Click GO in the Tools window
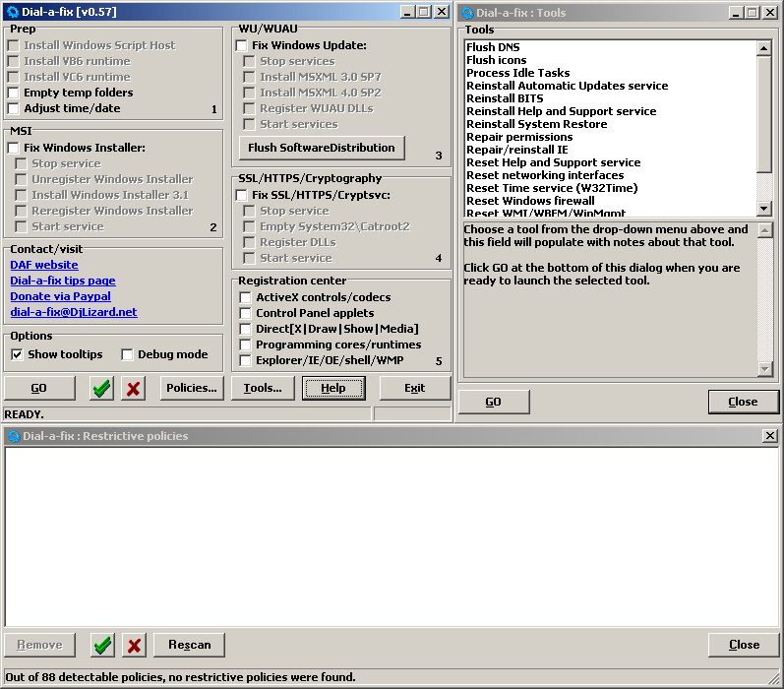The image size is (784, 689). [493, 402]
